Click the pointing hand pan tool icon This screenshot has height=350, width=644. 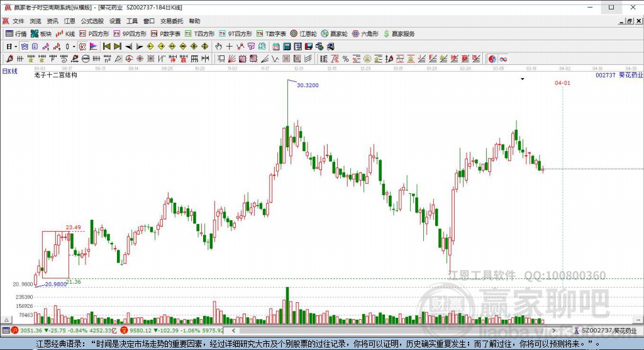click(x=218, y=47)
